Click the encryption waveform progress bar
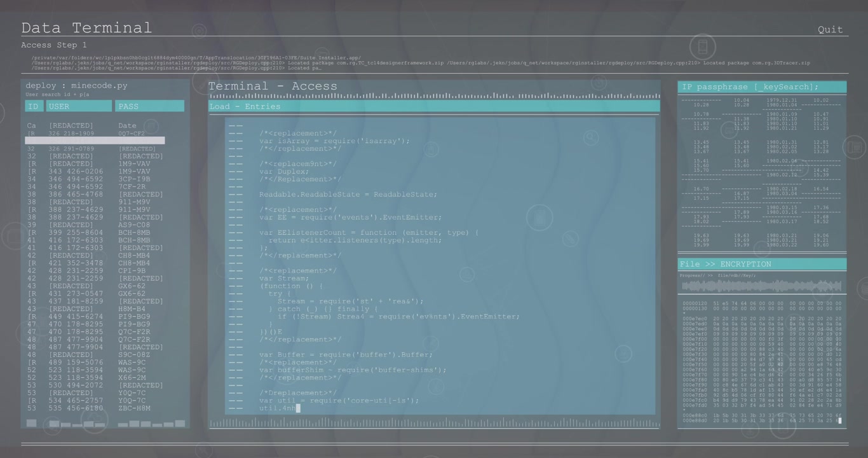 (x=761, y=286)
